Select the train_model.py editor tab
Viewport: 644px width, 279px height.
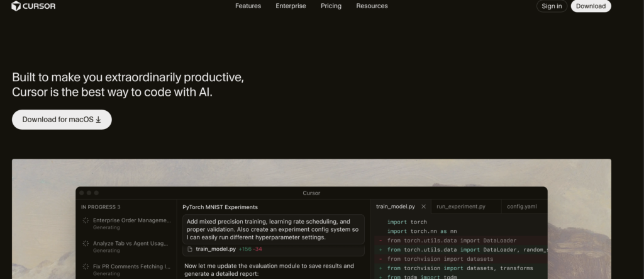tap(395, 207)
